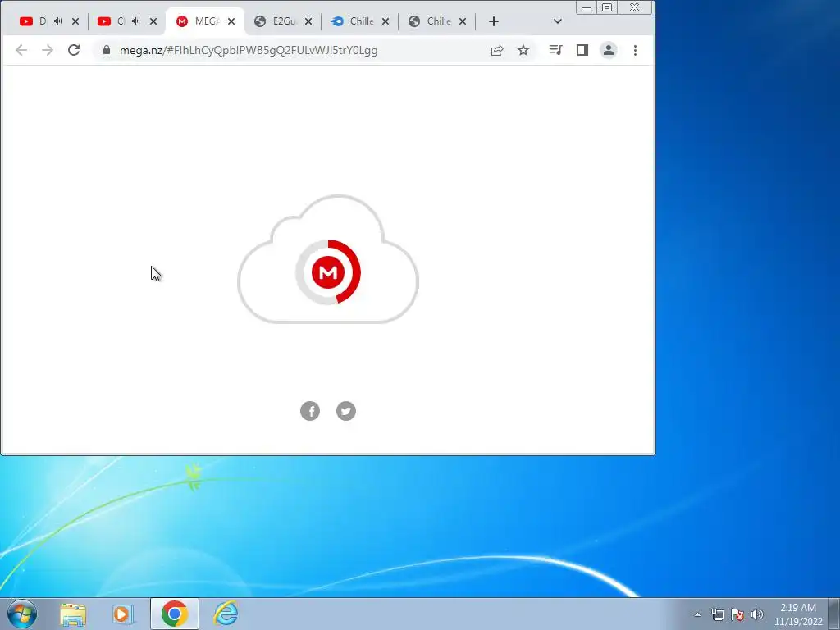The image size is (840, 630).
Task: Close the second YouTube tab
Action: pos(153,21)
